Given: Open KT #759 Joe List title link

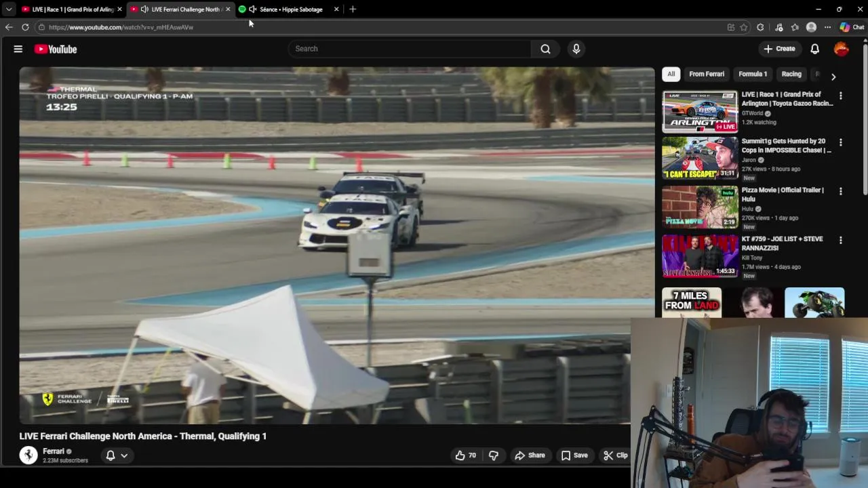Looking at the screenshot, I should point(782,243).
